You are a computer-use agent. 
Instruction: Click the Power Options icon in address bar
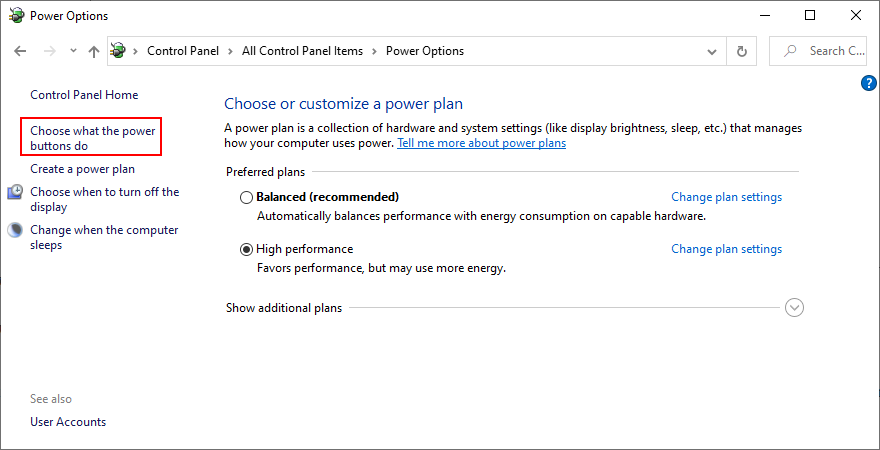(x=119, y=51)
